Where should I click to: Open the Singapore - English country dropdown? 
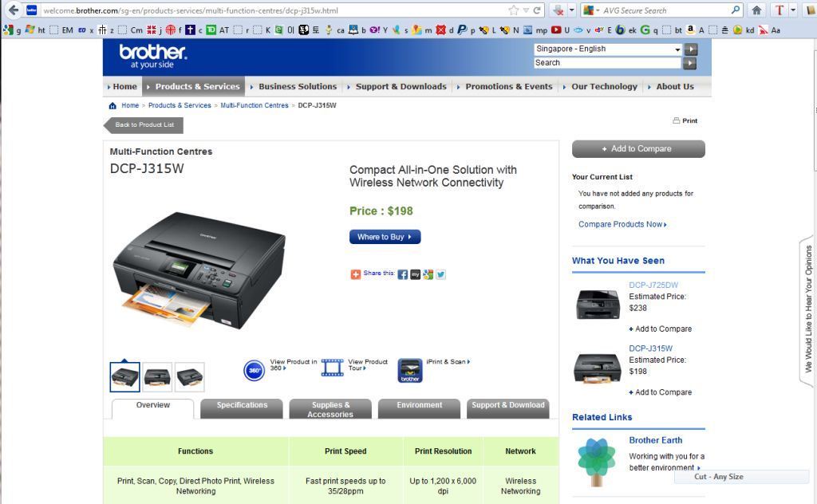pos(608,49)
